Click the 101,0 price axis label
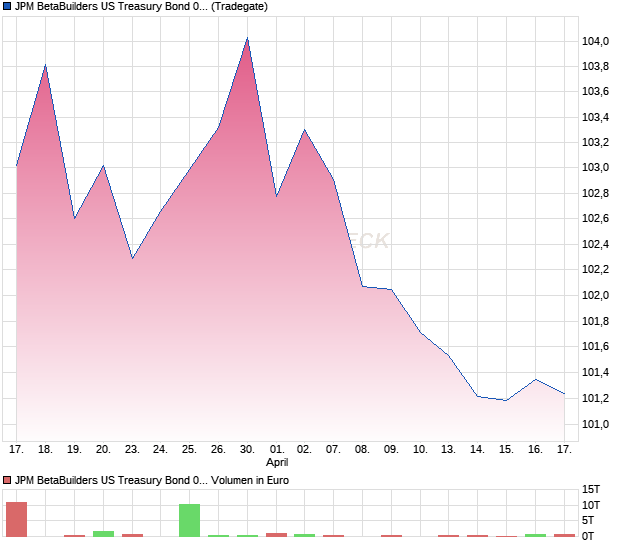The image size is (620, 546). [x=596, y=424]
